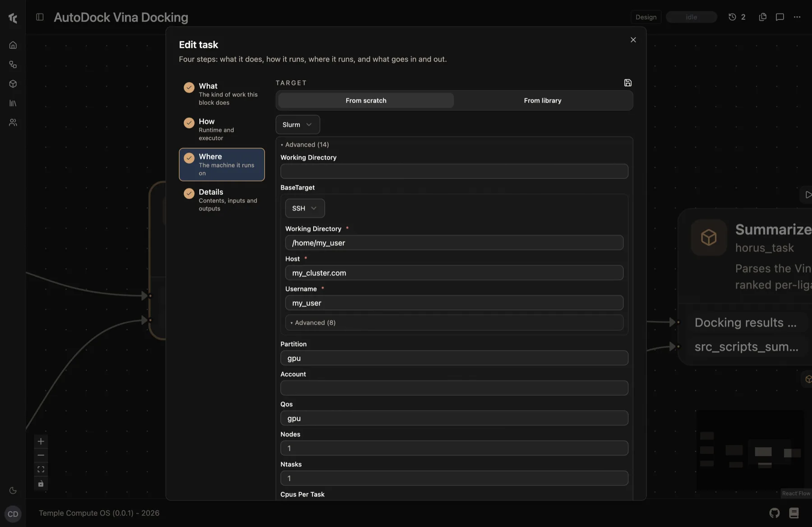Open the GitHub icon in the footer
This screenshot has height=527, width=812.
(x=774, y=513)
